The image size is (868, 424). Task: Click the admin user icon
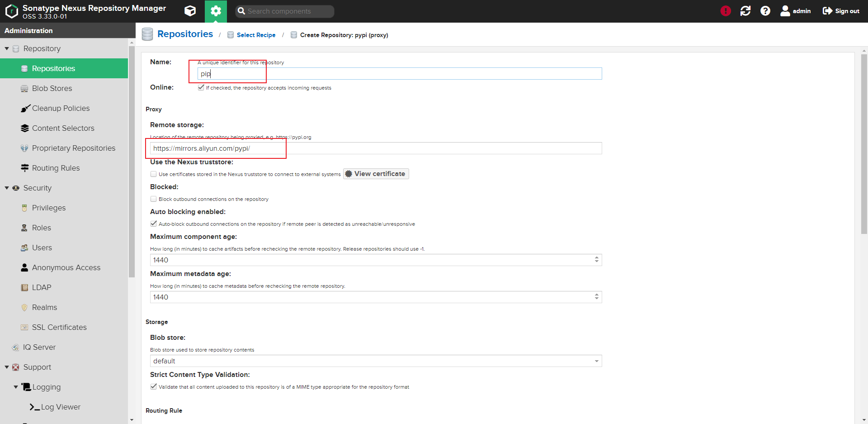point(785,11)
